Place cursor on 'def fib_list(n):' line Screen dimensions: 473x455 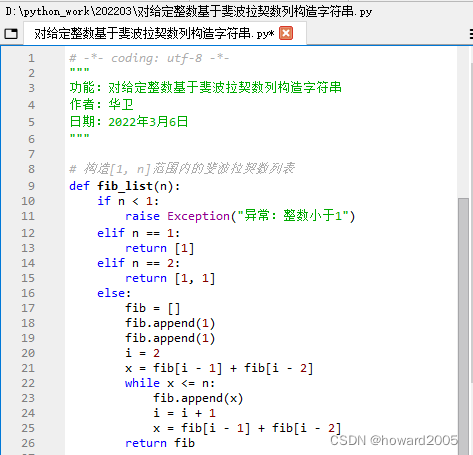click(124, 186)
